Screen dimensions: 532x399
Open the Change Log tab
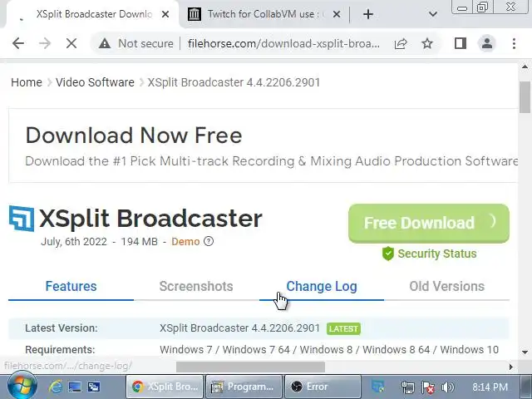tap(322, 286)
